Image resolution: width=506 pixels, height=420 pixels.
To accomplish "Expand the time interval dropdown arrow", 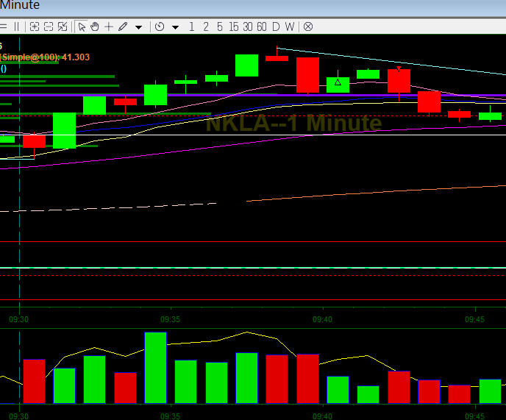I will tap(175, 27).
